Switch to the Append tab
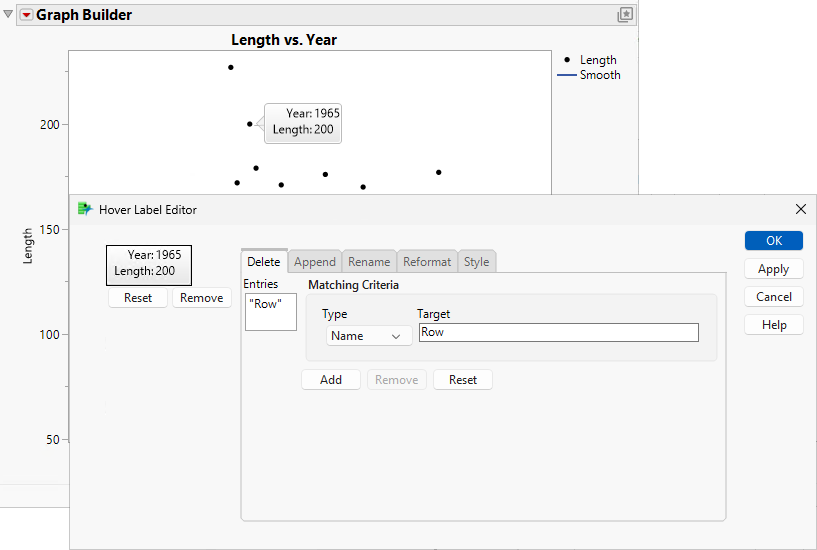Image resolution: width=817 pixels, height=550 pixels. click(315, 261)
